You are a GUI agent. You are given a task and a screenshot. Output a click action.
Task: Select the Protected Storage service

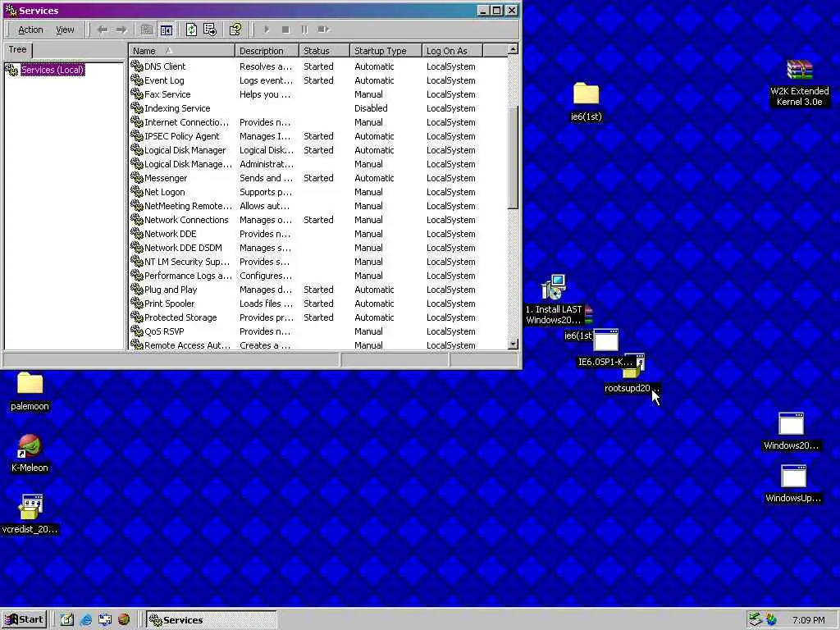coord(180,317)
